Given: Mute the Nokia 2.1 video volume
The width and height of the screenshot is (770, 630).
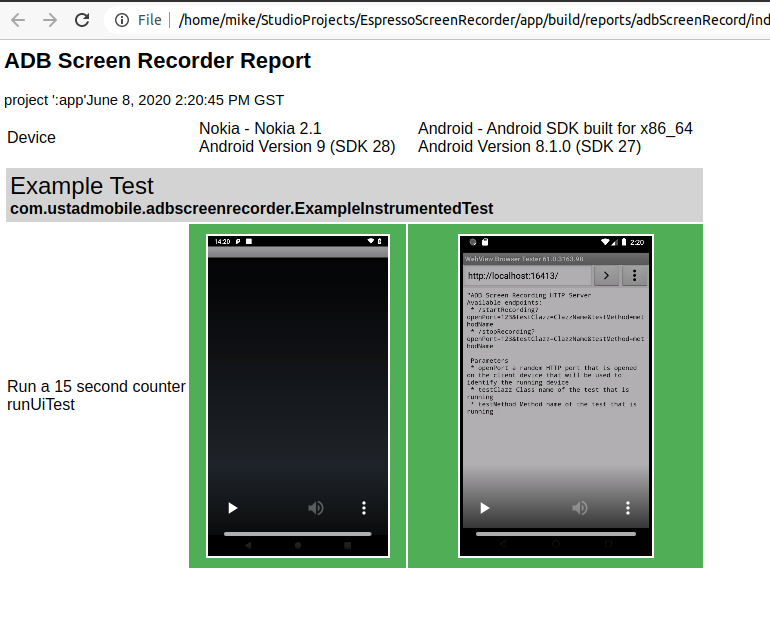Looking at the screenshot, I should 315,508.
